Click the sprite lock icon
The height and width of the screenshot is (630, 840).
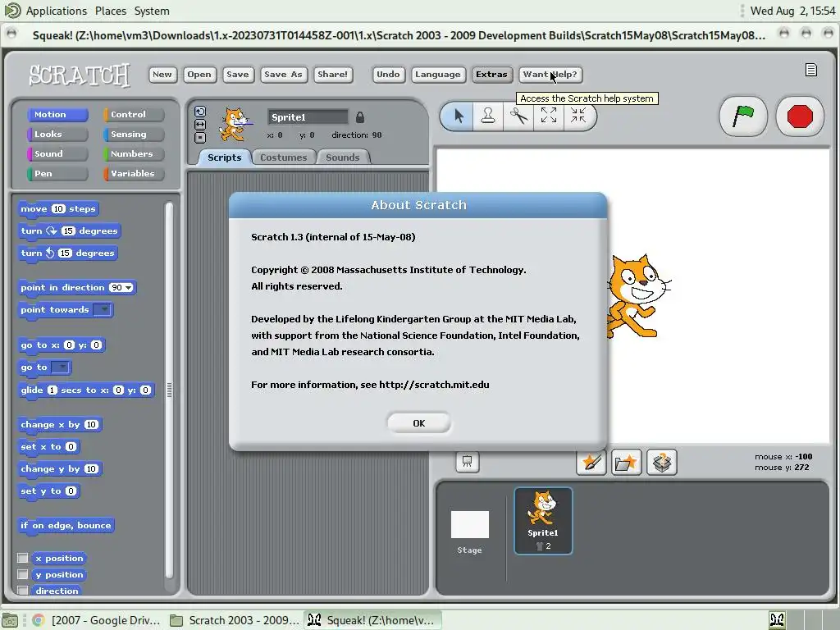(x=360, y=116)
